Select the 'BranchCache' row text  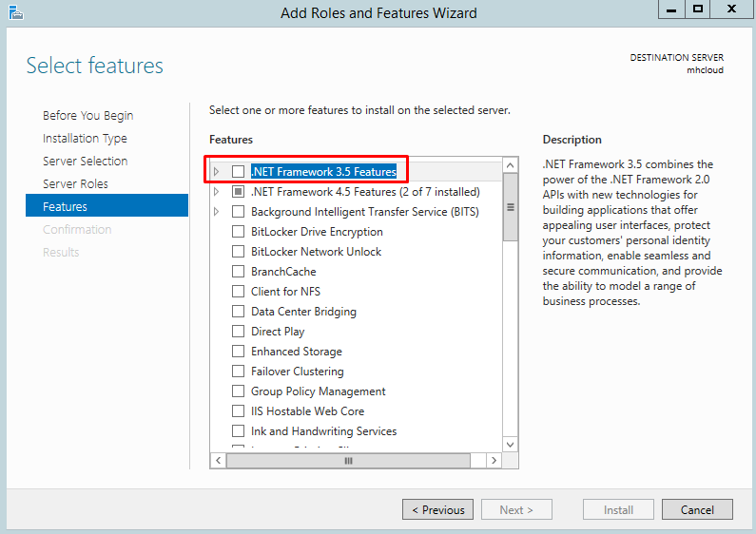[283, 272]
